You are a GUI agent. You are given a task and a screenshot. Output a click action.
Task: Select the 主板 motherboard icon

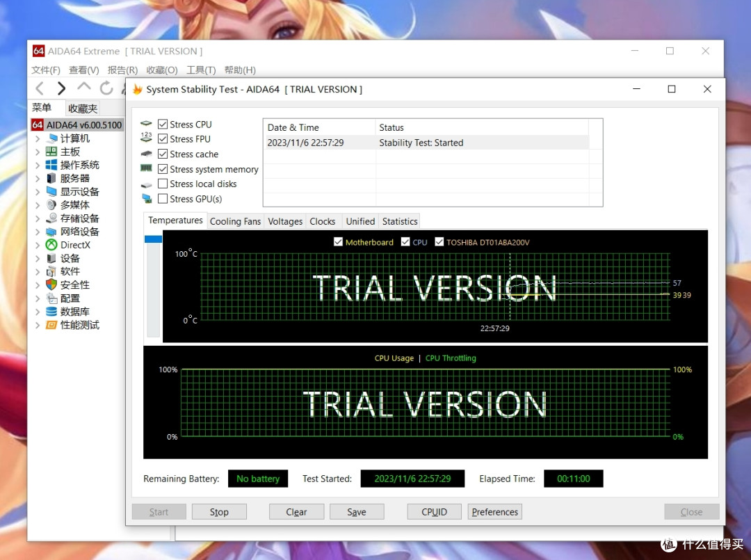coord(51,152)
